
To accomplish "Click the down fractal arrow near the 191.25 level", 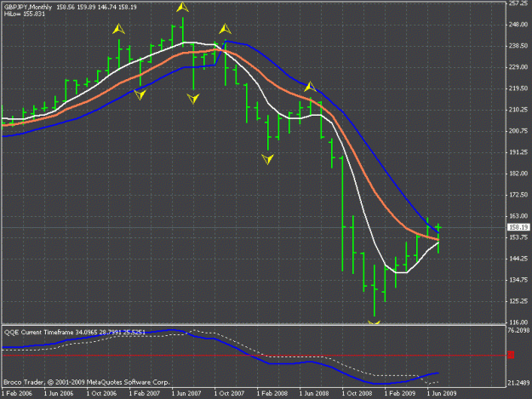I will (267, 158).
